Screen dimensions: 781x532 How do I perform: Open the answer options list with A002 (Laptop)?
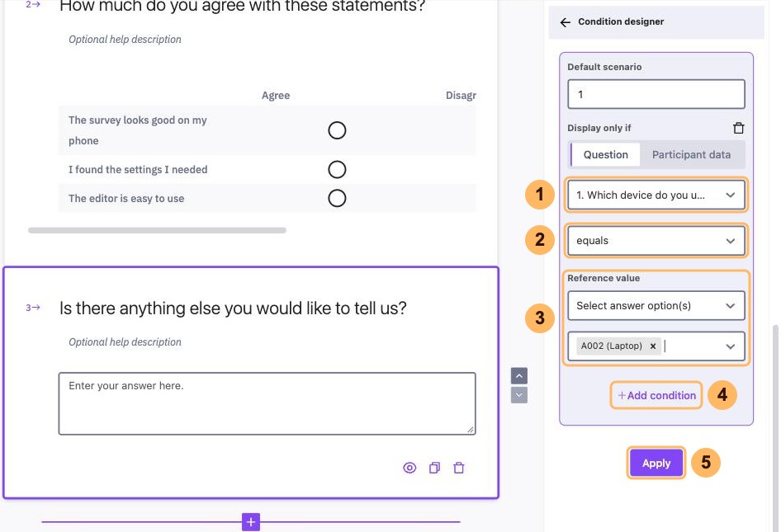pos(656,346)
